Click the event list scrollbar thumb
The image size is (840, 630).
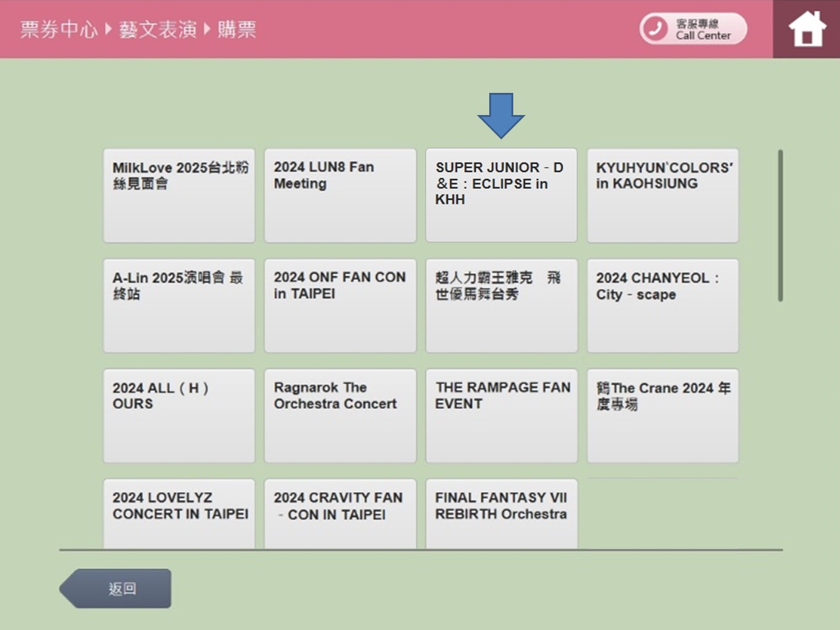[x=780, y=225]
